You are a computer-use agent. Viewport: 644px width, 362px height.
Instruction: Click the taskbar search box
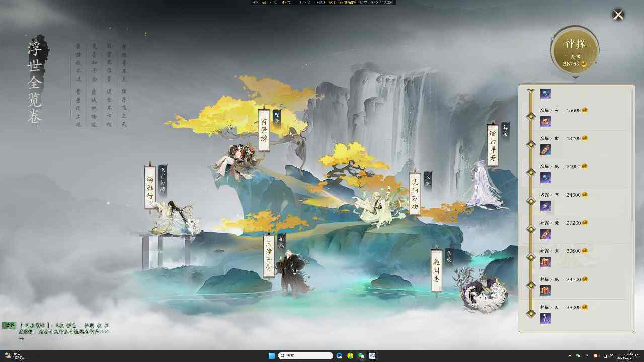click(x=305, y=356)
